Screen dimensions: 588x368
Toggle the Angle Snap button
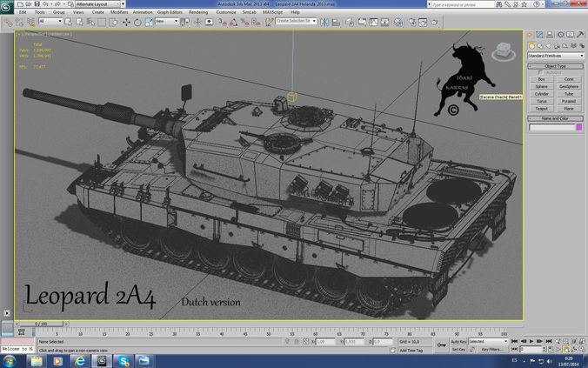234,23
